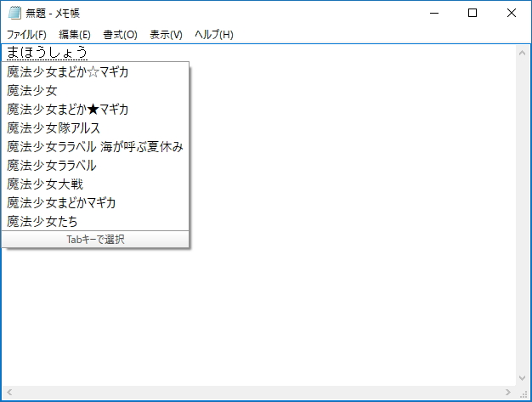Screen dimensions: 532x402
Task: Click the vertical scrollbar up arrow
Action: pos(522,53)
